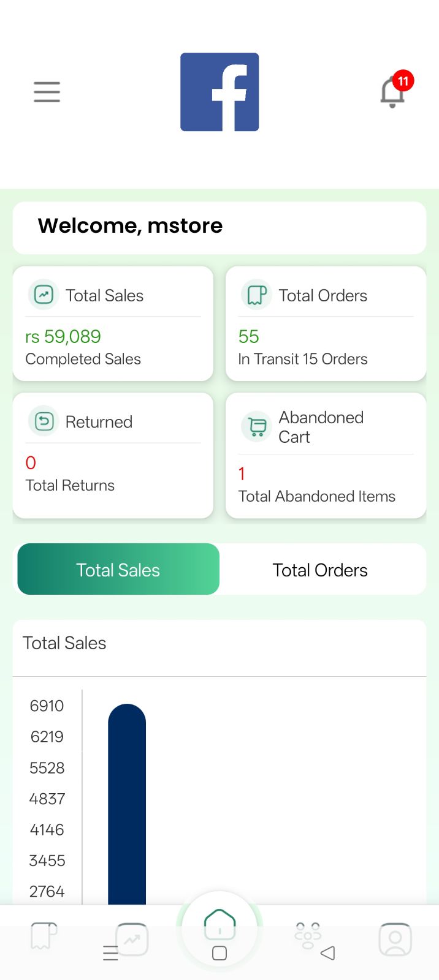Tap the Abandoned Cart icon
The image size is (439, 980).
click(257, 426)
